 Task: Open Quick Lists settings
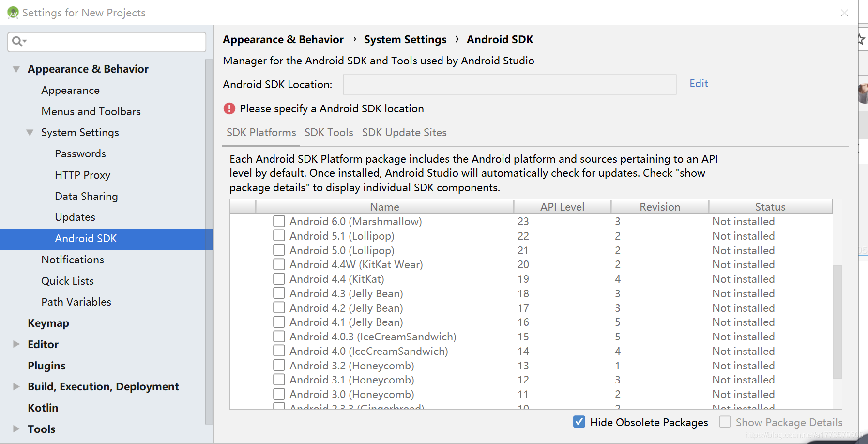[x=67, y=281]
